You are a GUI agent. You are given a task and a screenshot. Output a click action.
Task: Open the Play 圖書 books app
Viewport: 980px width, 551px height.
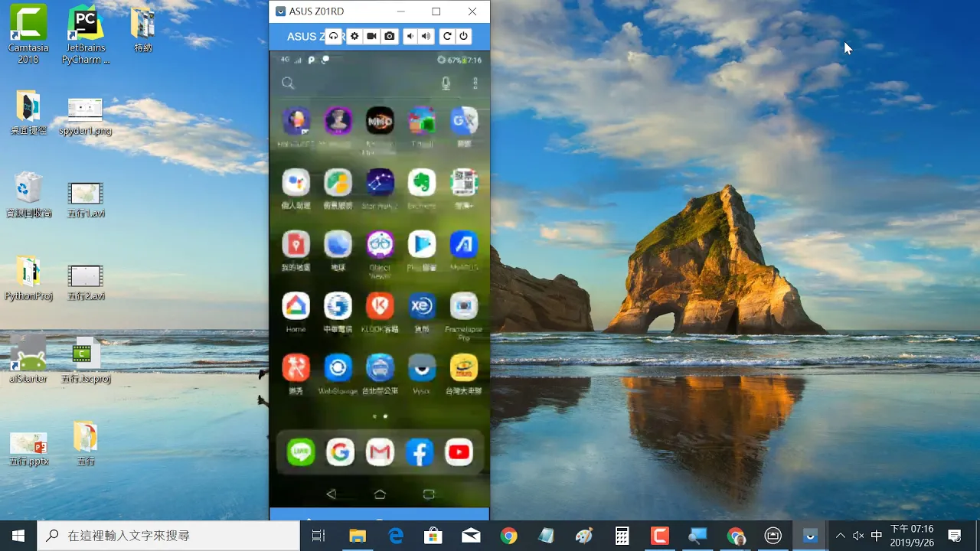pos(421,245)
